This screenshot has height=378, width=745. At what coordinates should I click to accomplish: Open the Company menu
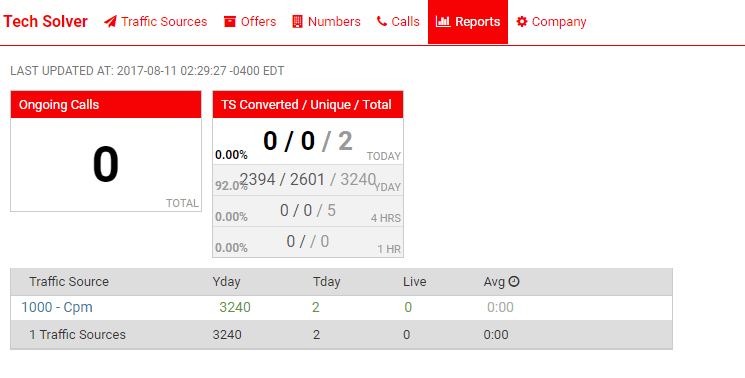tap(551, 22)
